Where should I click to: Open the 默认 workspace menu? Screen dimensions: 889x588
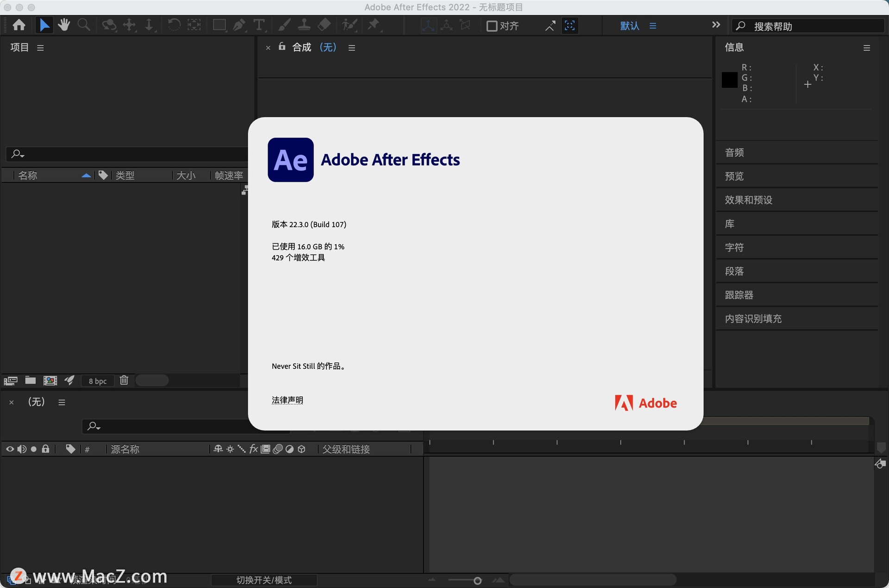point(653,26)
